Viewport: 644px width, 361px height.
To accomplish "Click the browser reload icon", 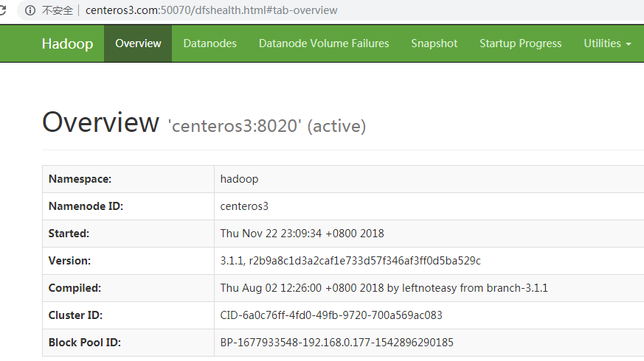I will click(2, 10).
